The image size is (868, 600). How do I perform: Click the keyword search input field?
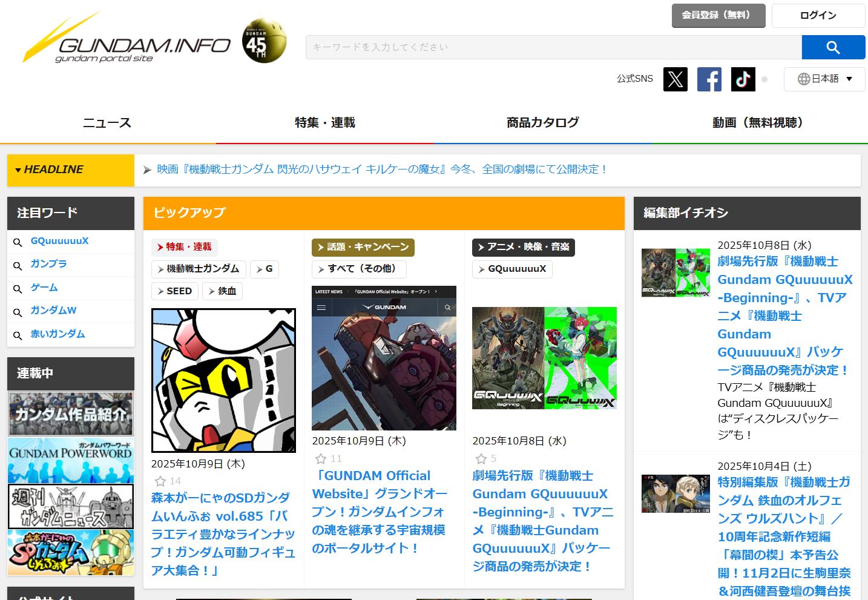pyautogui.click(x=553, y=47)
